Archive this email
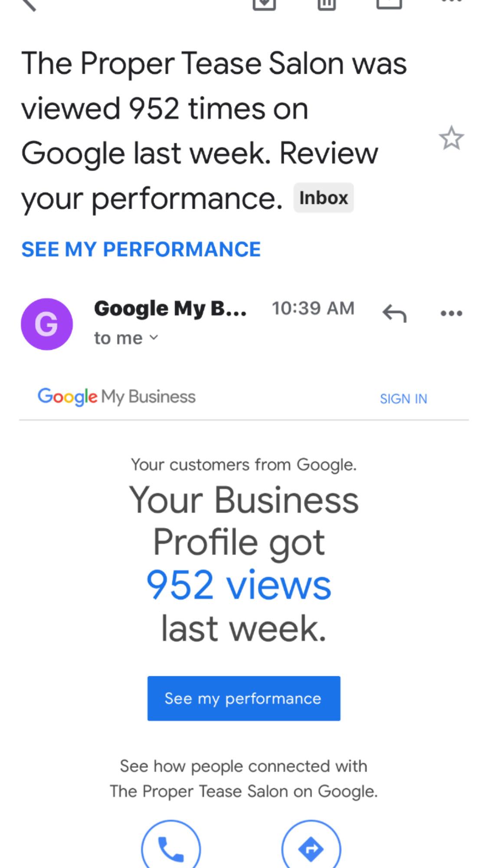This screenshot has width=488, height=868. click(264, 3)
